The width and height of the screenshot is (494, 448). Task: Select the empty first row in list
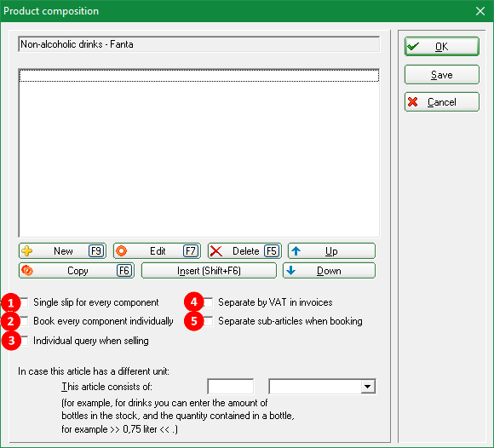pyautogui.click(x=199, y=76)
